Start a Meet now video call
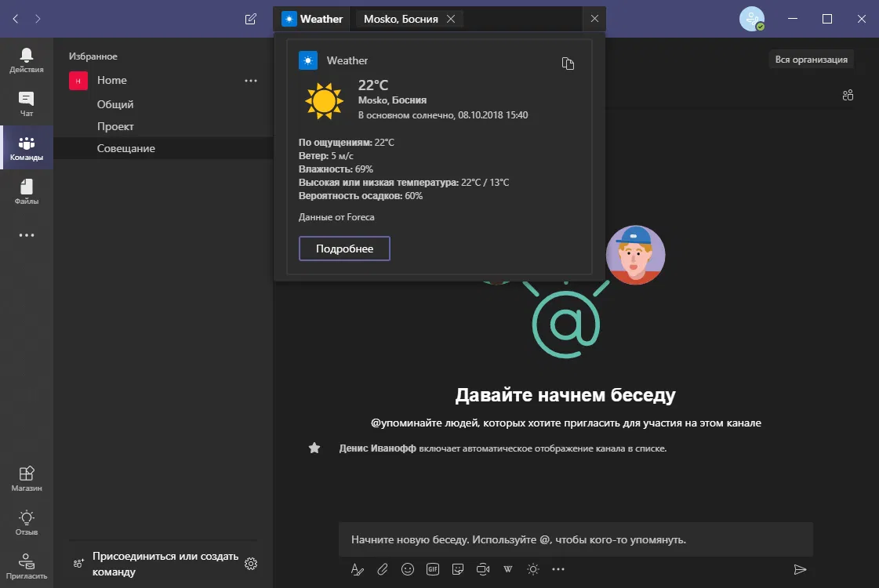 483,569
